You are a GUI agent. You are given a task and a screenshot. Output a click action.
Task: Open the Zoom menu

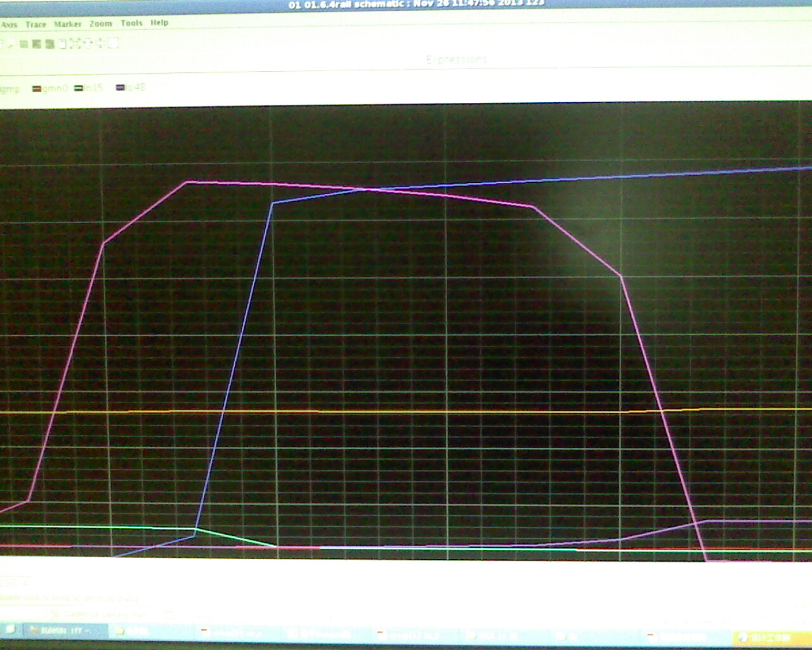(x=101, y=23)
